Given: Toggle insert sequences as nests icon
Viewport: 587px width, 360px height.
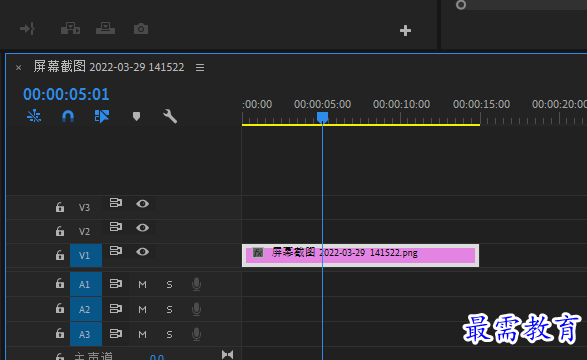Looking at the screenshot, I should 34,116.
